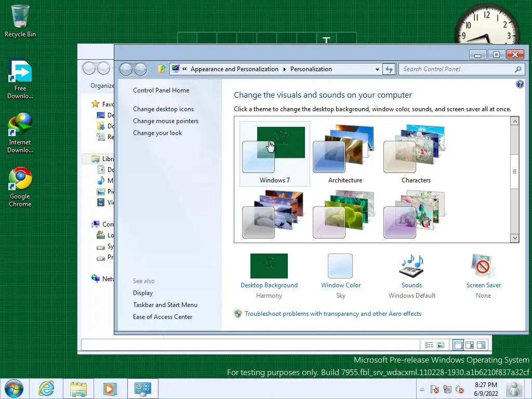The width and height of the screenshot is (532, 399).
Task: Click the thumbnail view icon in Explorer's status bar
Action: pyautogui.click(x=441, y=345)
